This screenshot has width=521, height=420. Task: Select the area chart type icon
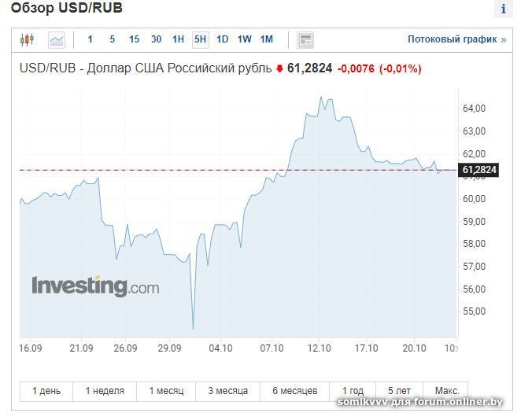tap(56, 39)
